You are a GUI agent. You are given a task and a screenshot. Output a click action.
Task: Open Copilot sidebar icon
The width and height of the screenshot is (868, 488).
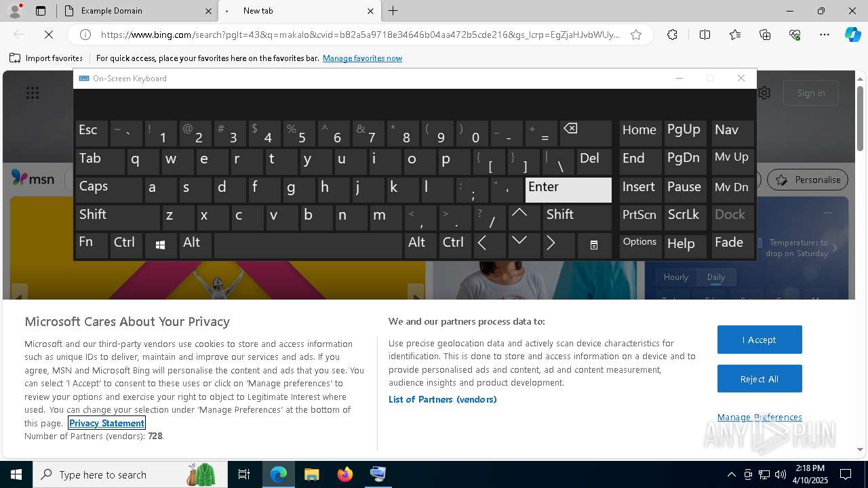(852, 35)
